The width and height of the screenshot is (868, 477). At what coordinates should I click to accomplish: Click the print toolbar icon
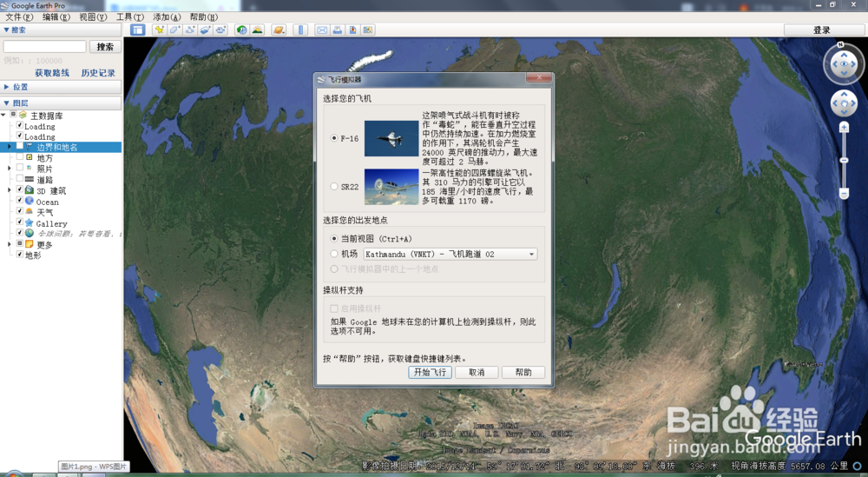coord(337,30)
